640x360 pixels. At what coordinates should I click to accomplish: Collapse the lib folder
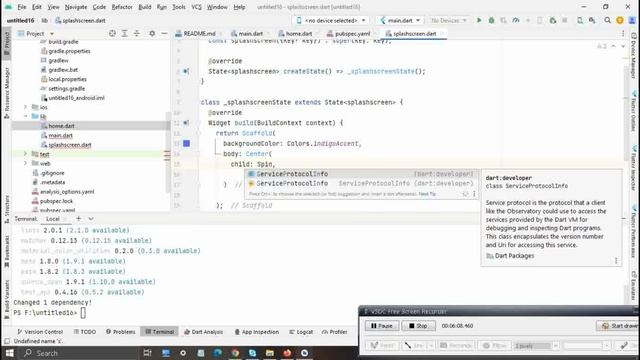[x=25, y=116]
